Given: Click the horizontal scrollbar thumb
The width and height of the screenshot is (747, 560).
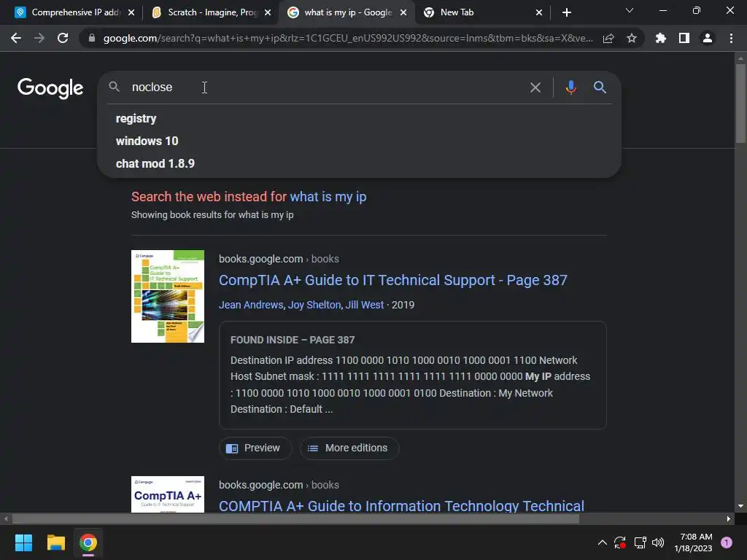Looking at the screenshot, I should [x=295, y=519].
